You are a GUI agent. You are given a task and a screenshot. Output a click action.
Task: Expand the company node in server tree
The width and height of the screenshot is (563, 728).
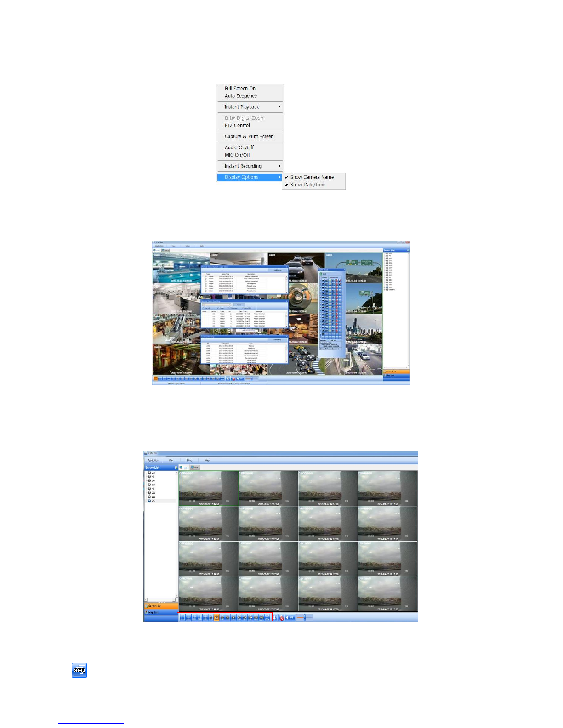(x=385, y=290)
